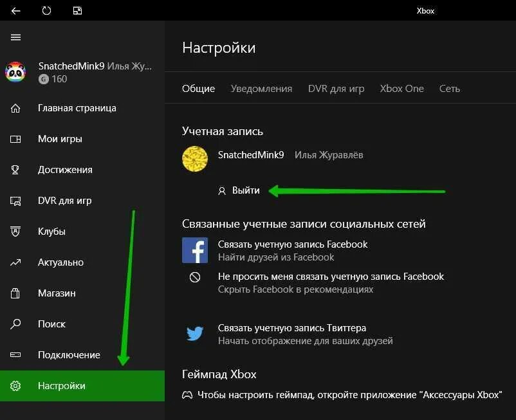The image size is (516, 420).
Task: Switch to the Уведомления tab
Action: (x=262, y=89)
